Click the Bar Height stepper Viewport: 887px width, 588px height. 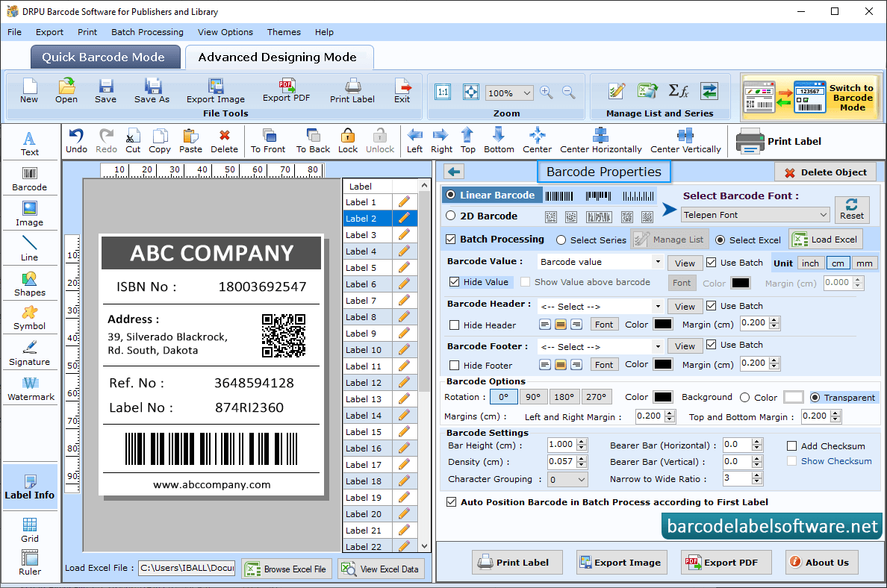582,445
